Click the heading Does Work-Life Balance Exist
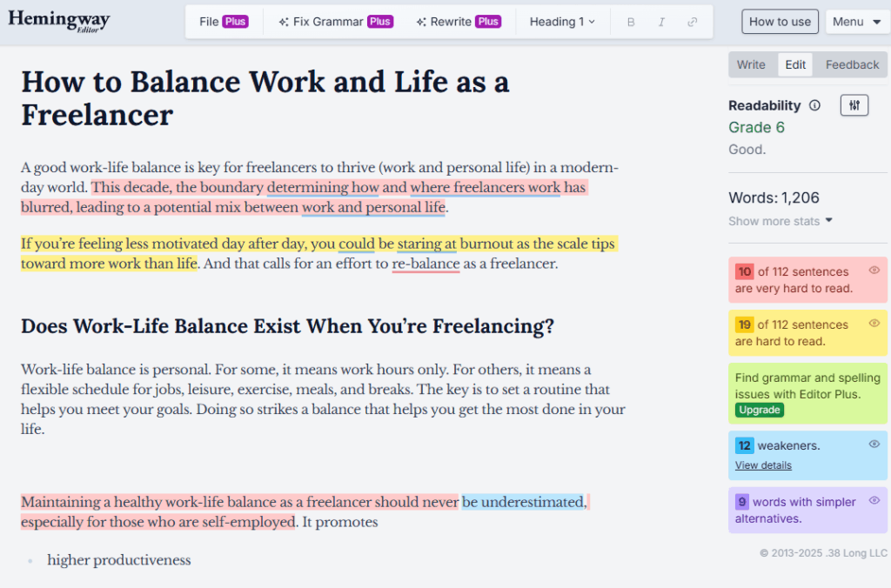The height and width of the screenshot is (588, 891). tap(287, 326)
